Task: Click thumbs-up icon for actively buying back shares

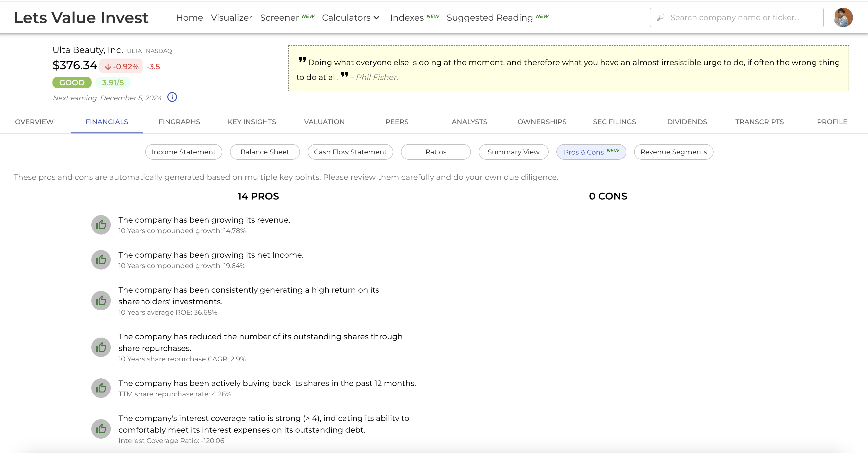Action: [x=101, y=388]
